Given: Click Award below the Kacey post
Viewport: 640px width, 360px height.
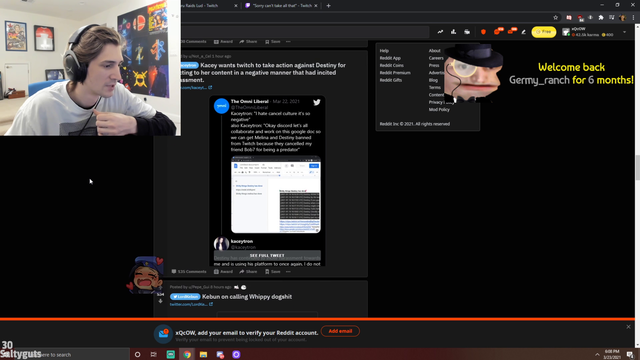Looking at the screenshot, I should [223, 271].
